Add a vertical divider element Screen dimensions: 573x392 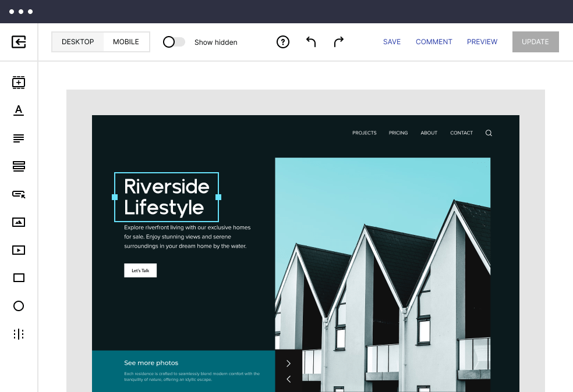pyautogui.click(x=19, y=333)
